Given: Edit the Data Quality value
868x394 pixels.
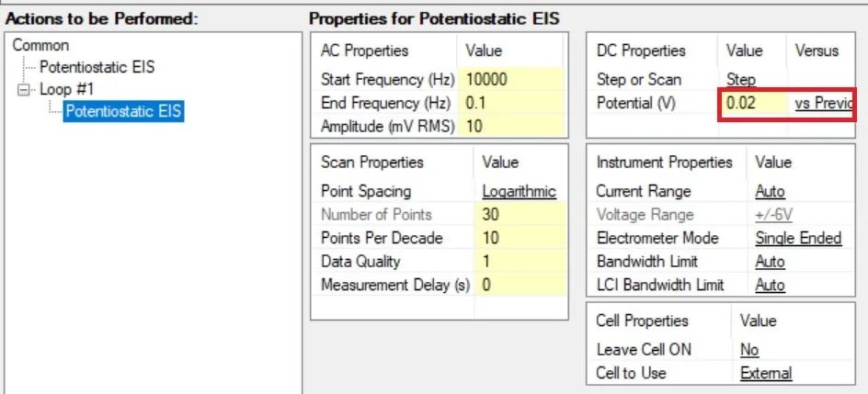Looking at the screenshot, I should tap(520, 262).
